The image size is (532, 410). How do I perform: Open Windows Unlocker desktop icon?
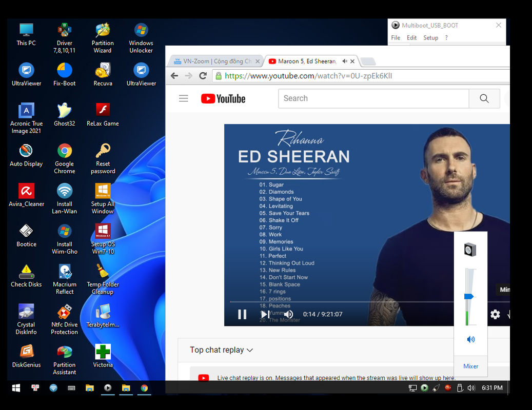[x=141, y=38]
